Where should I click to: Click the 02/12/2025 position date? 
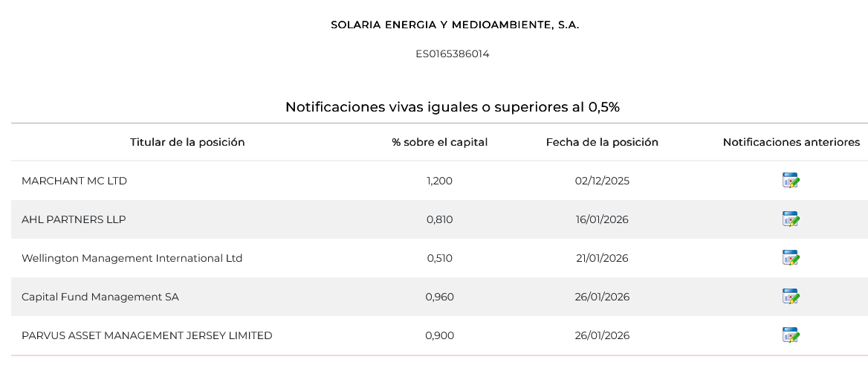(x=602, y=181)
